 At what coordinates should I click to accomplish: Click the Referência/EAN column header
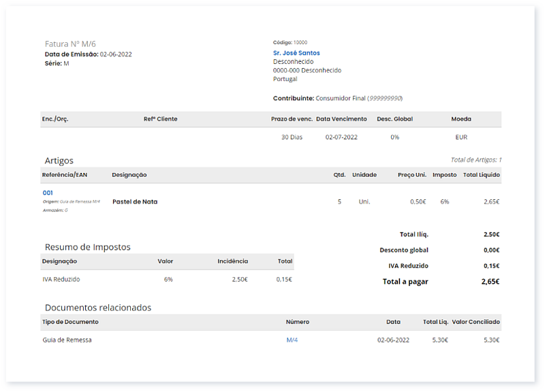[65, 175]
